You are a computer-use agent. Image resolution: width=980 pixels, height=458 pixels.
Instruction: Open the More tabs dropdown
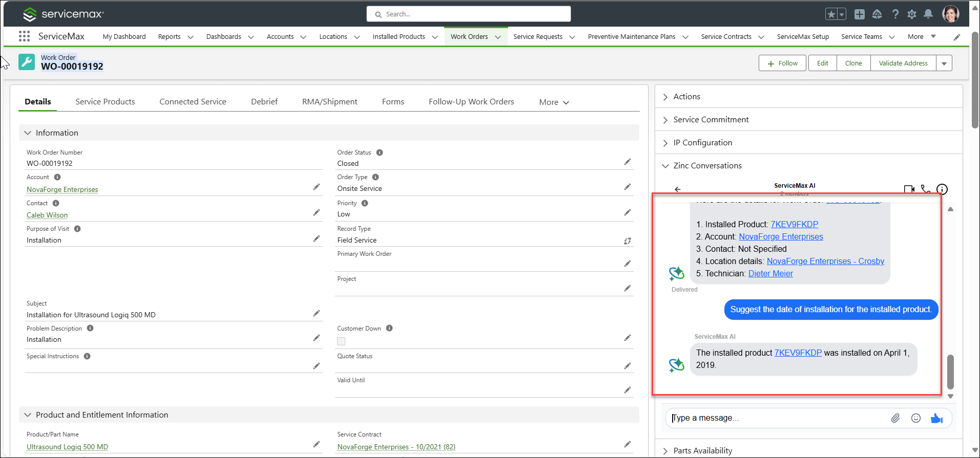pos(554,102)
